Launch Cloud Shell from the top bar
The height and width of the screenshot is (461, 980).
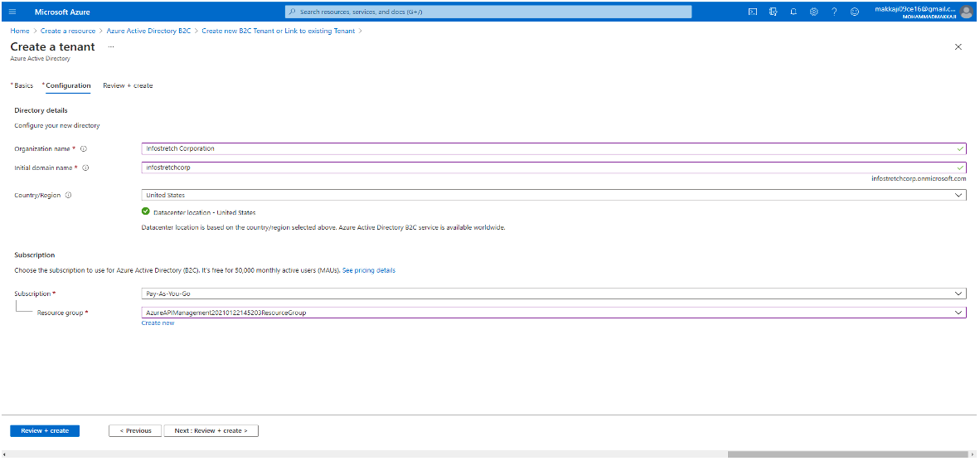tap(753, 12)
